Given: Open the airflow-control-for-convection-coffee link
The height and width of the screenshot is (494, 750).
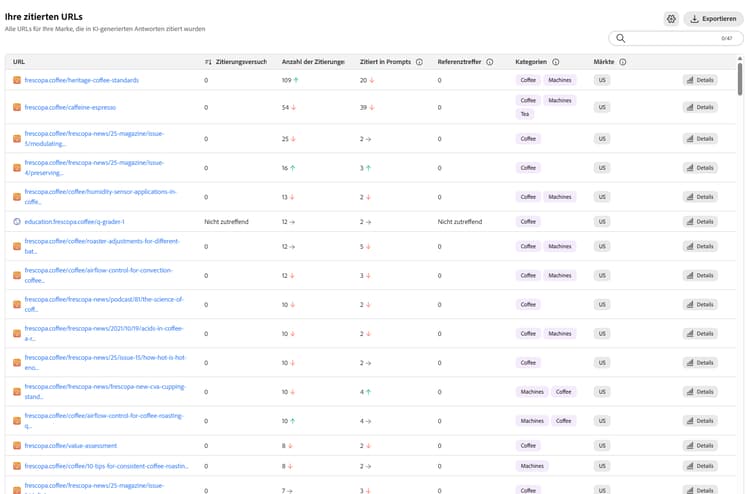Looking at the screenshot, I should [99, 275].
